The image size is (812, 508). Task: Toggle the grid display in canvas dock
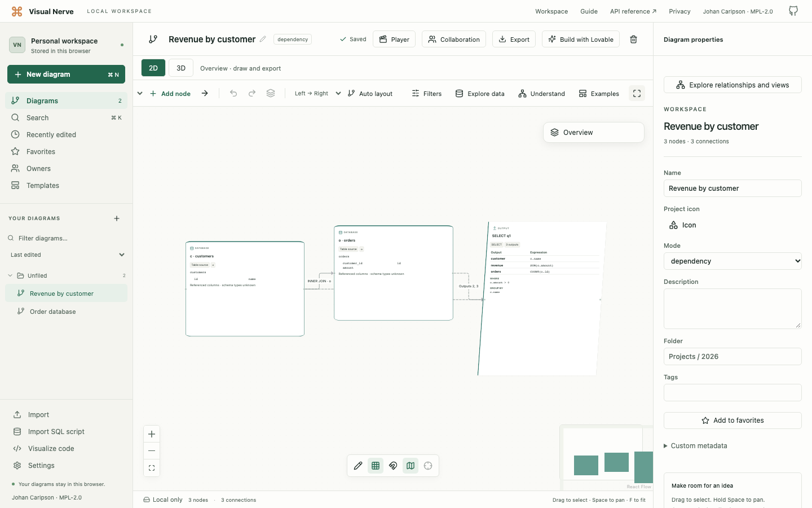click(x=376, y=466)
